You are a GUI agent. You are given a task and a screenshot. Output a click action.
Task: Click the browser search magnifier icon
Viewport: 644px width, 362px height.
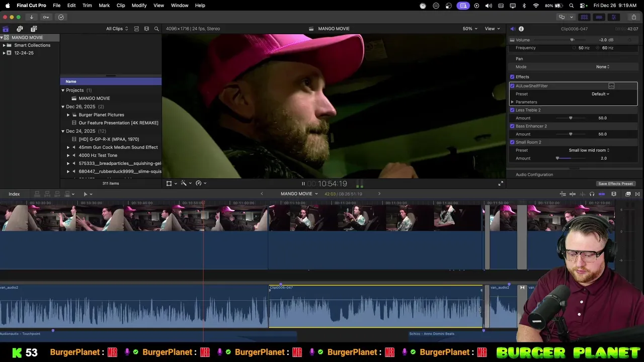pyautogui.click(x=156, y=29)
